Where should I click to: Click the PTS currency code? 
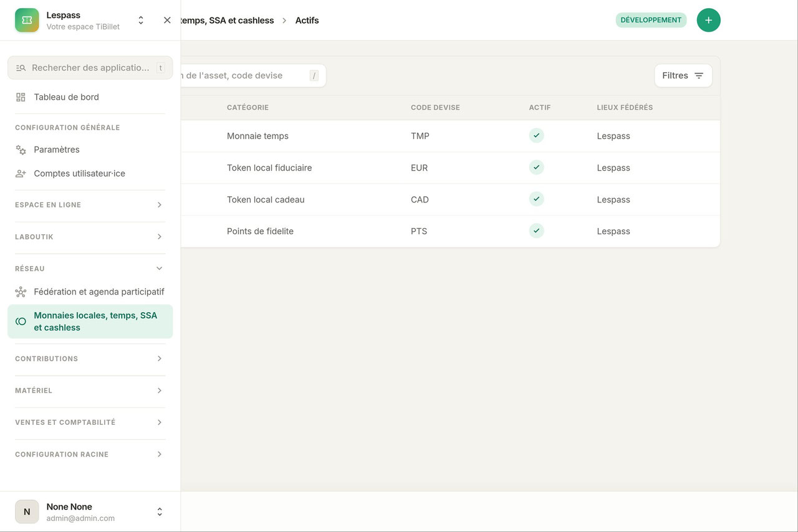[x=419, y=231]
